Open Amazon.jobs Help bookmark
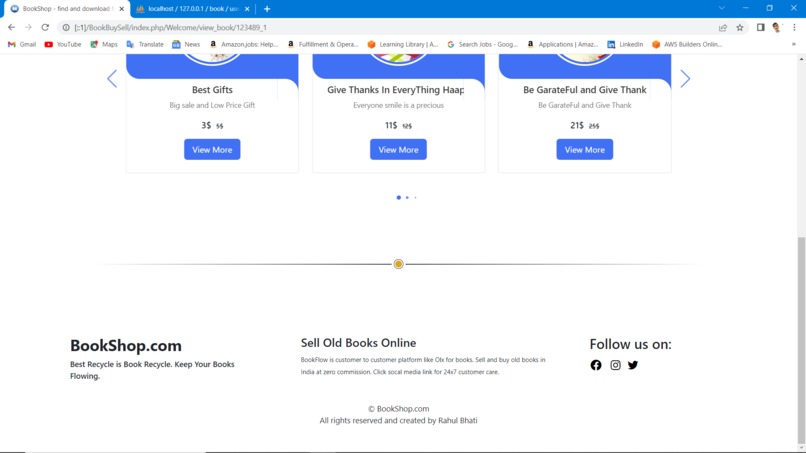Image resolution: width=806 pixels, height=453 pixels. 244,44
